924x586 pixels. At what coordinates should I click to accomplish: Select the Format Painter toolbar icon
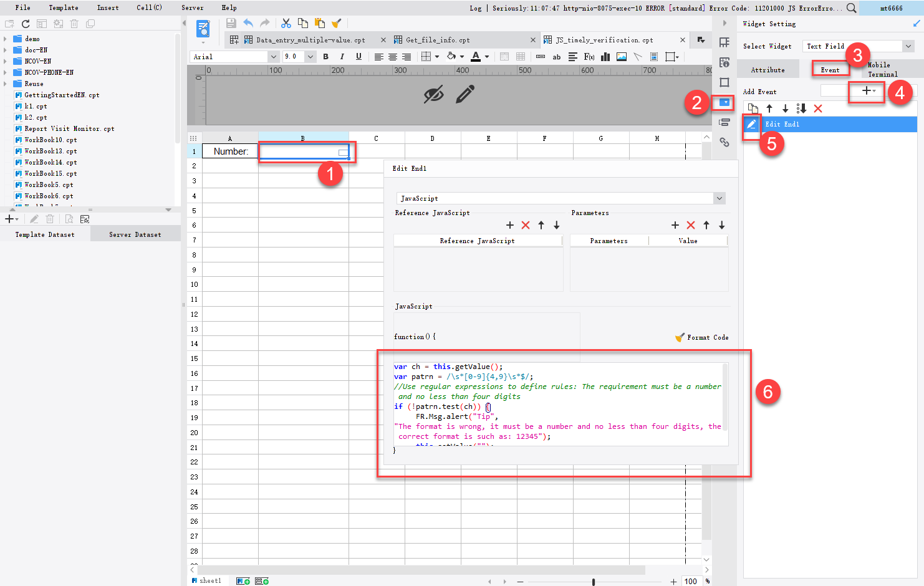click(337, 23)
